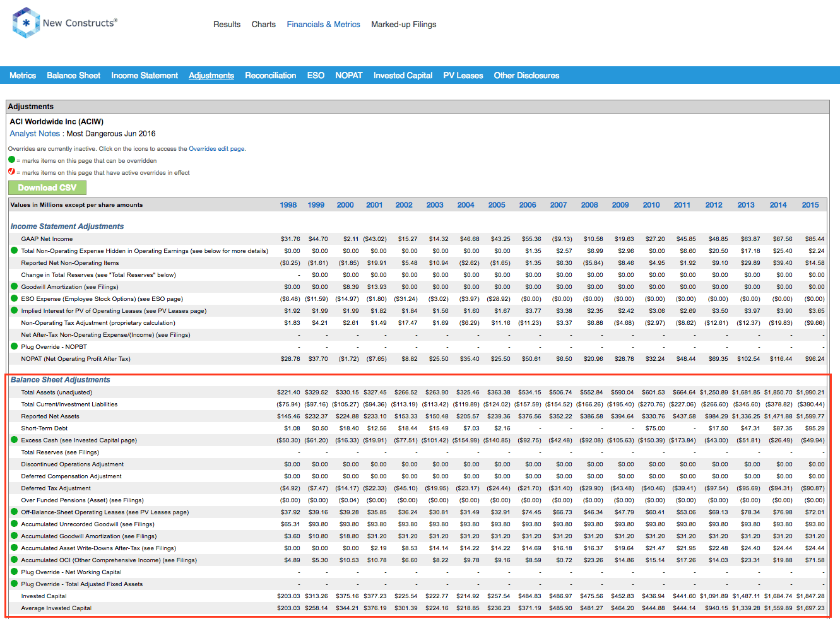The height and width of the screenshot is (619, 840).
Task: Click the 2009 column header
Action: coord(620,205)
